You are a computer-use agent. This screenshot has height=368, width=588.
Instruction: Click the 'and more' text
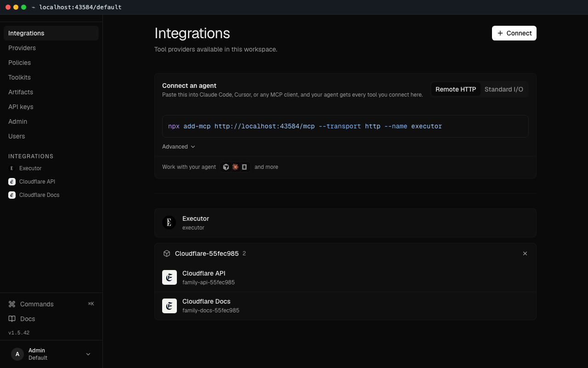click(266, 167)
